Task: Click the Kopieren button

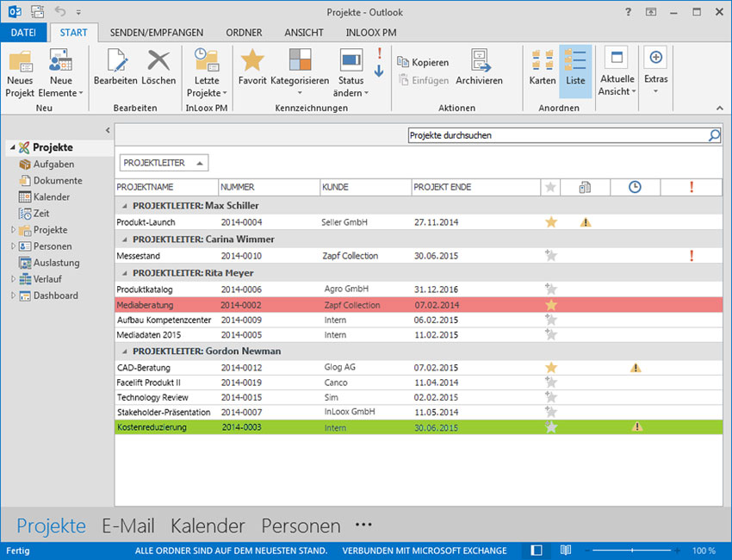Action: point(423,62)
